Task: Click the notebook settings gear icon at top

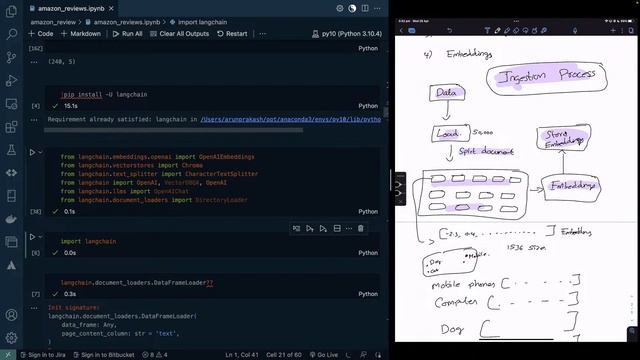Action: [340, 8]
